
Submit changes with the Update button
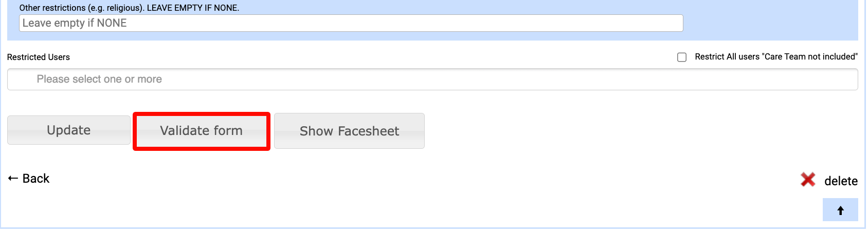coord(68,130)
